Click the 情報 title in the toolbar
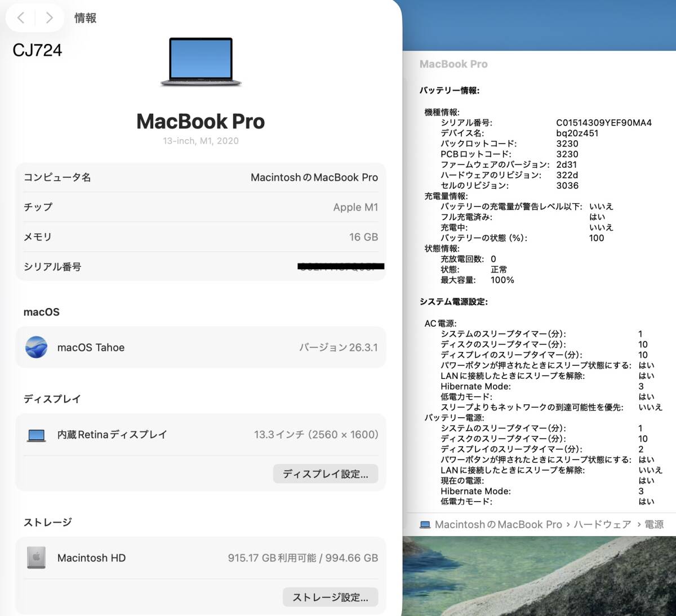676x616 pixels. pos(86,18)
